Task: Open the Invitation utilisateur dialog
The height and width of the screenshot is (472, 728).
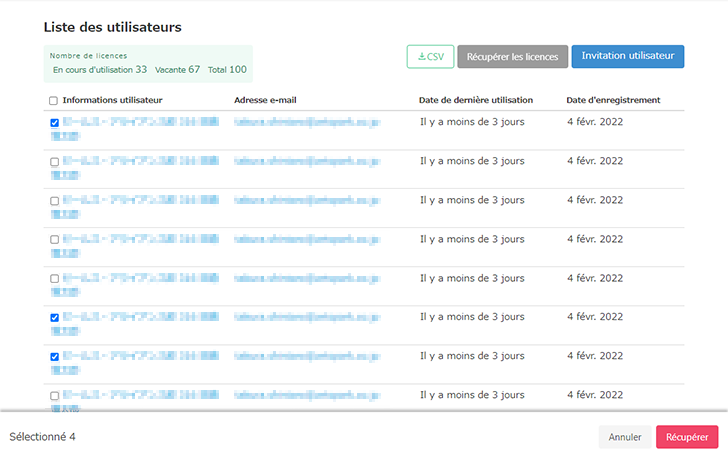Action: pos(627,57)
